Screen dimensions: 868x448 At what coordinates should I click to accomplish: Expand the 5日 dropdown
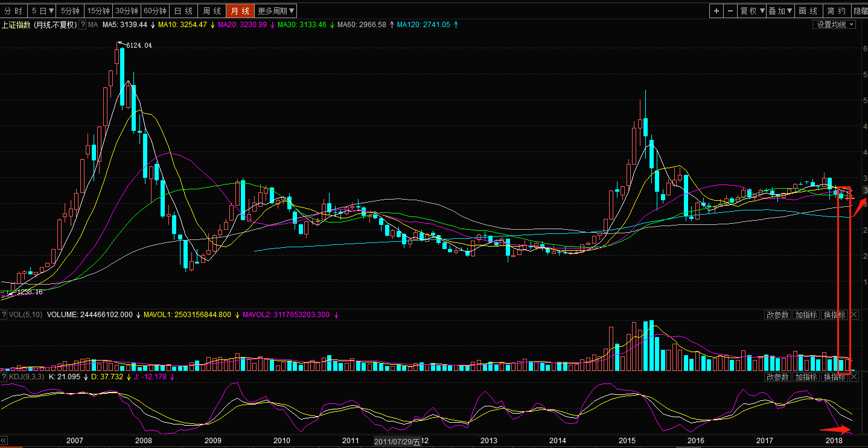(x=43, y=11)
